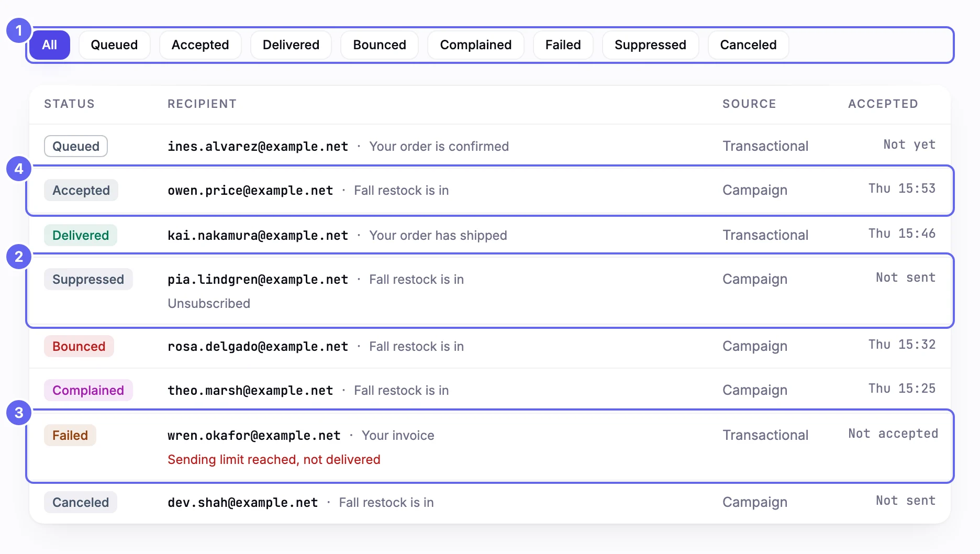The image size is (980, 554).
Task: Click the 'Thu 15:25' timestamp
Action: (902, 389)
